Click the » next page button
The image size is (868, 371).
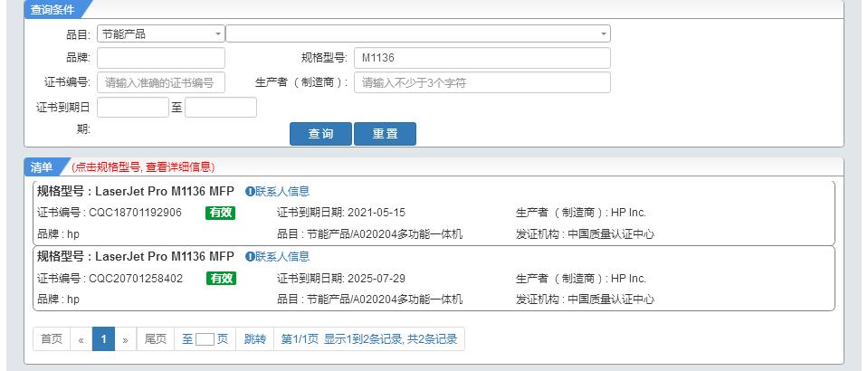coord(126,339)
